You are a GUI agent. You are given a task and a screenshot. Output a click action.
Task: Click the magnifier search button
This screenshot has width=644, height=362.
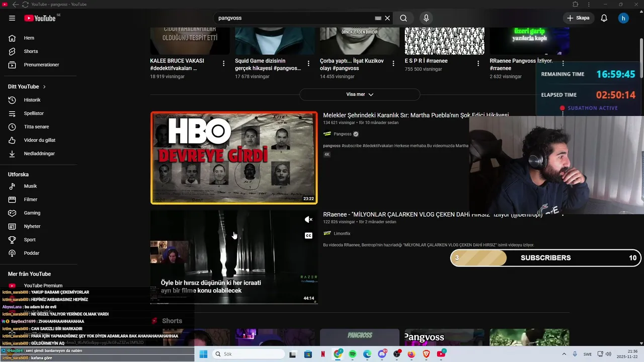[x=404, y=18]
